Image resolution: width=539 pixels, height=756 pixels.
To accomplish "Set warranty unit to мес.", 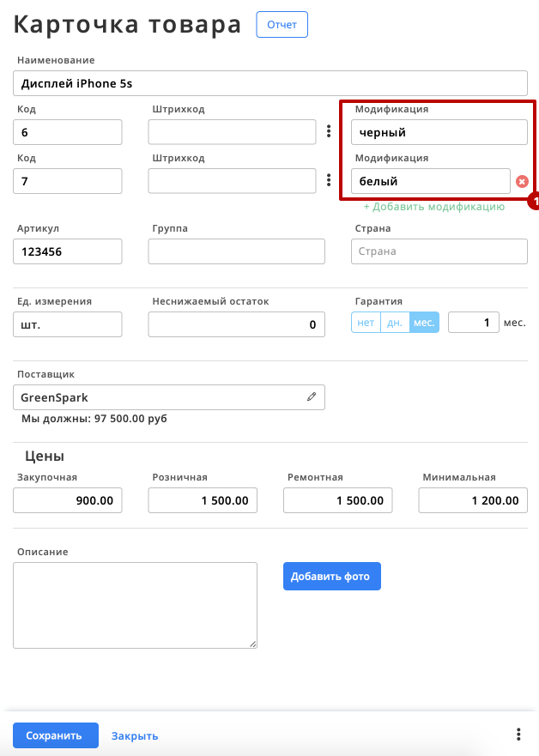I will (x=424, y=323).
